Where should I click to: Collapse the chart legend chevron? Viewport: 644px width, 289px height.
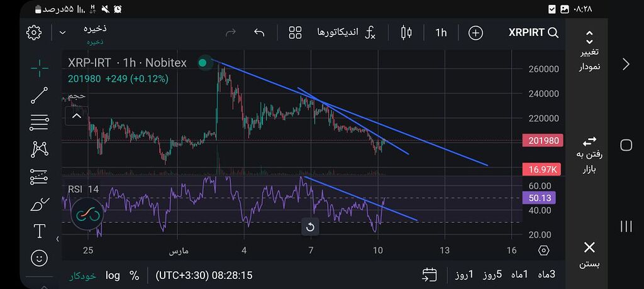(x=76, y=116)
